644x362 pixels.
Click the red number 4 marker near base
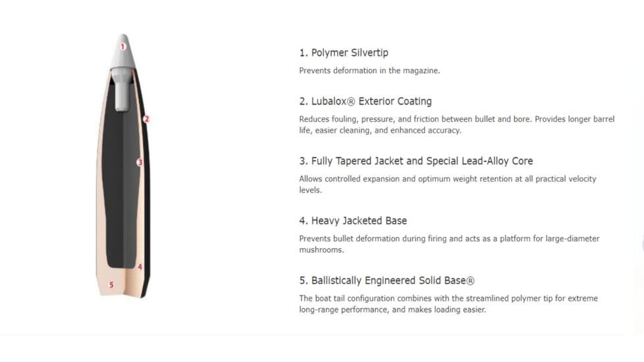click(140, 267)
